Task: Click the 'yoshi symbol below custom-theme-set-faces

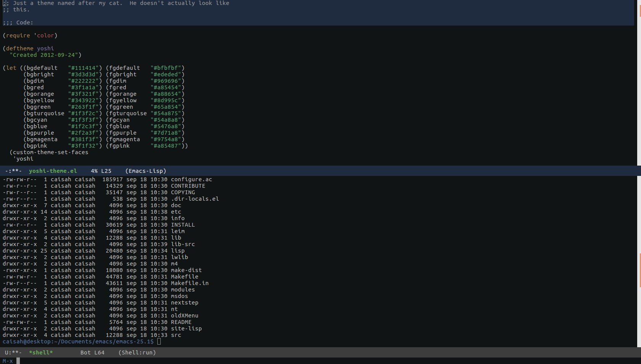Action: point(23,159)
